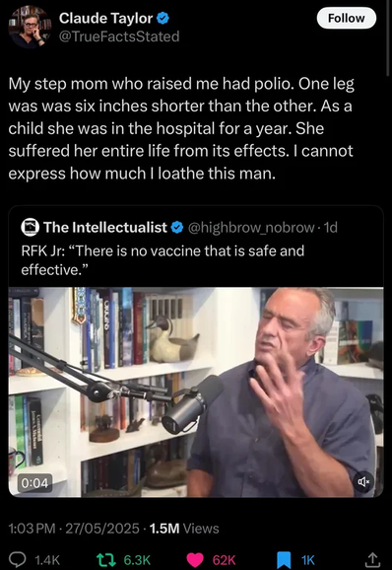Click the share upload icon
Screen dimensions: 392x570
pos(371,559)
